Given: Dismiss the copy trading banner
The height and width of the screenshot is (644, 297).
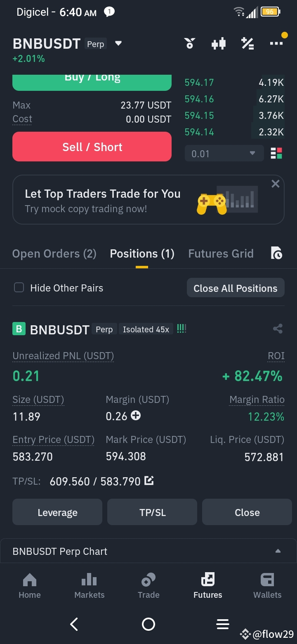Looking at the screenshot, I should point(276,184).
